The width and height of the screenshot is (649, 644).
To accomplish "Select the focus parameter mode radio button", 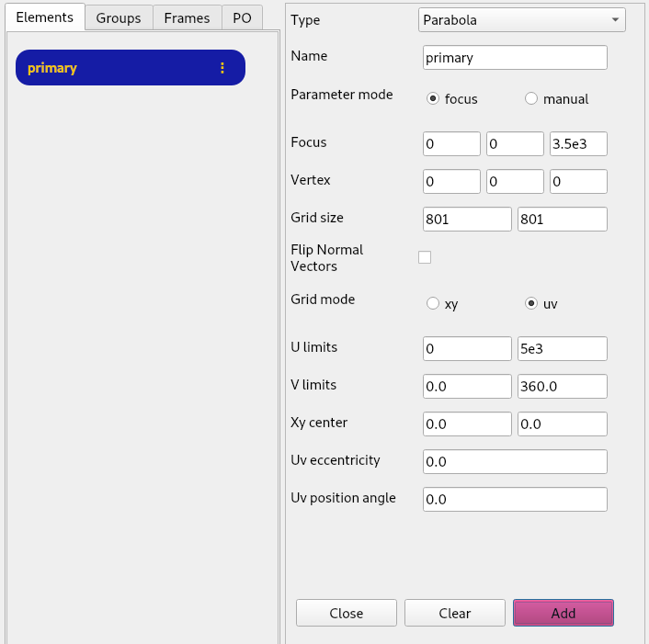I will 433,99.
